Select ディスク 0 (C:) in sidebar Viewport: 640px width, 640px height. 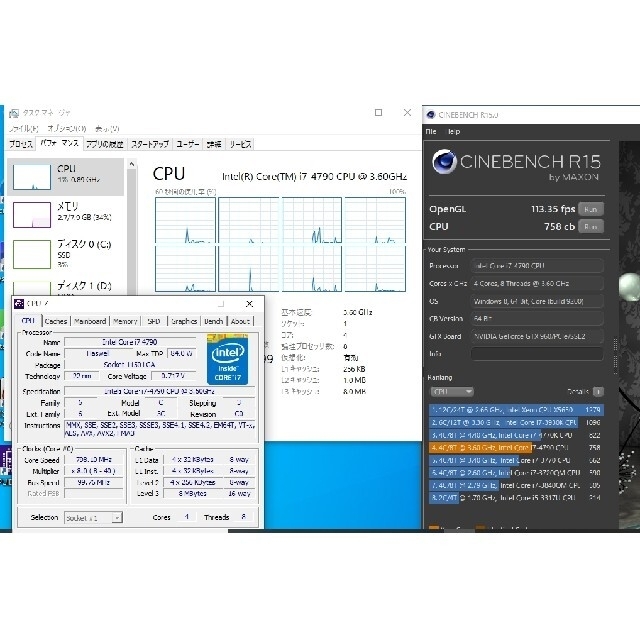66,254
